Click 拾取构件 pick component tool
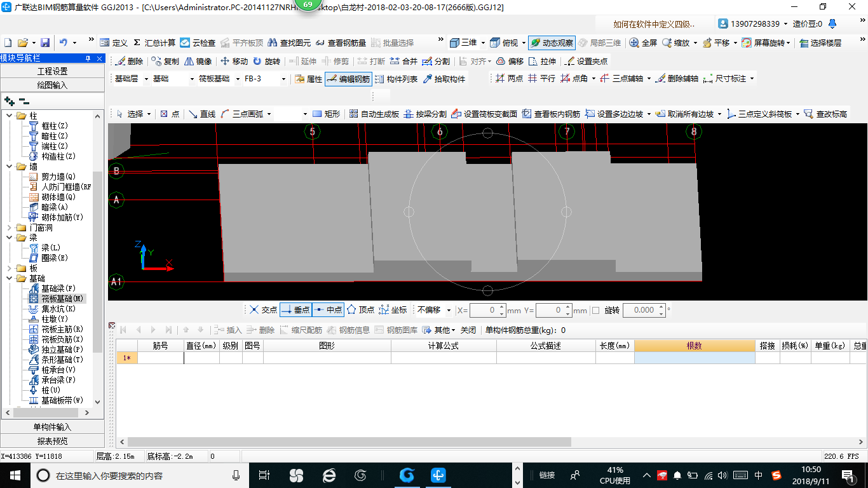The width and height of the screenshot is (868, 488). [444, 79]
